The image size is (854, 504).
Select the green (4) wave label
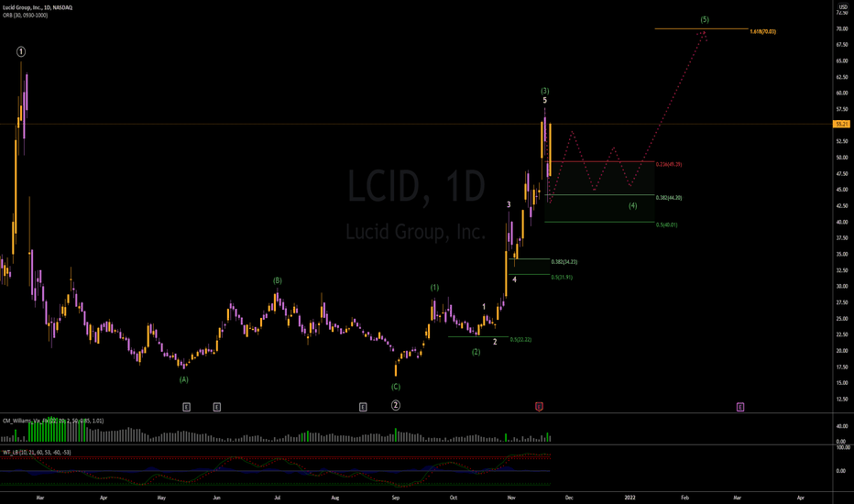[633, 205]
